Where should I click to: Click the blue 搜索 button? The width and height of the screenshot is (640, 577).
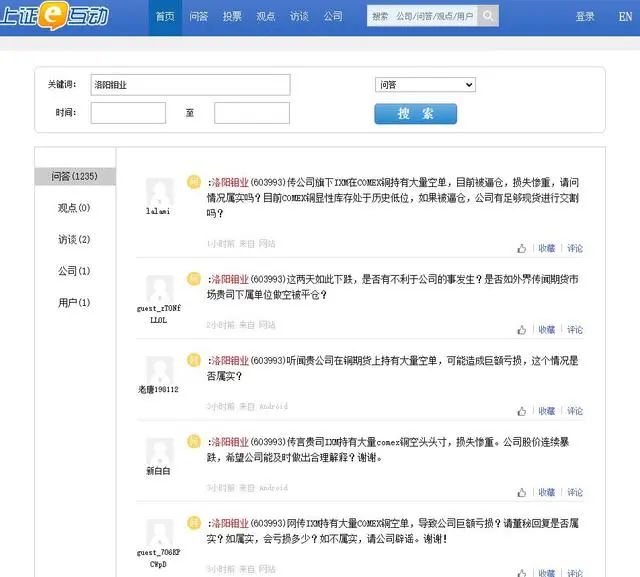point(416,113)
